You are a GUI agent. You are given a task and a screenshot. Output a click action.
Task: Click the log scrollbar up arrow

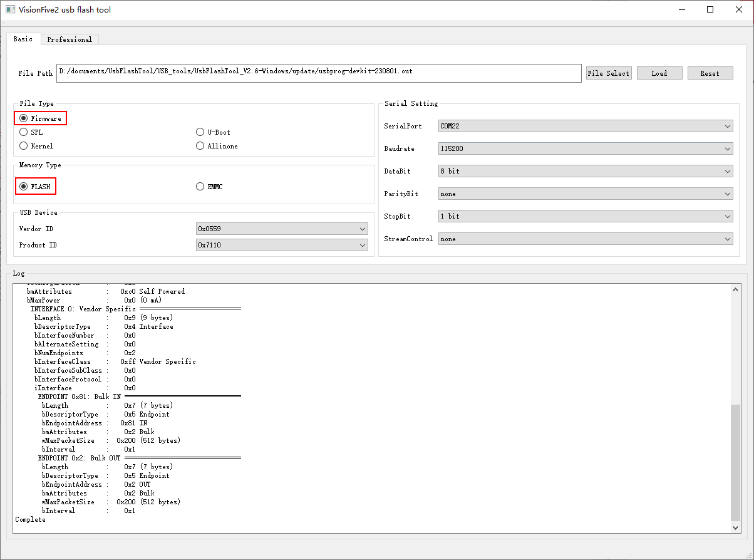(736, 289)
